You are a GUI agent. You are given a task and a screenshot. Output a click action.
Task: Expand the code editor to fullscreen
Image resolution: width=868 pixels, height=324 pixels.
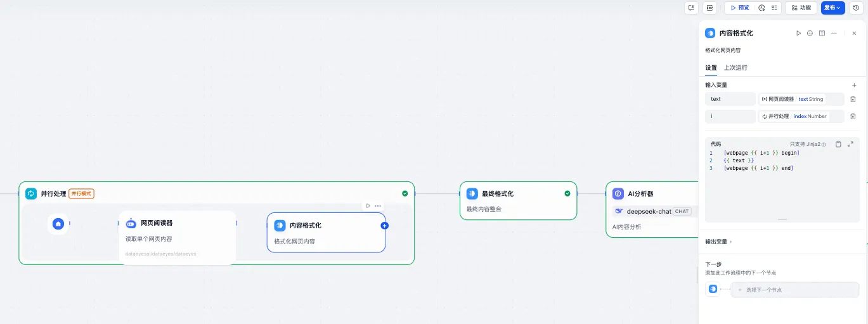coord(850,144)
